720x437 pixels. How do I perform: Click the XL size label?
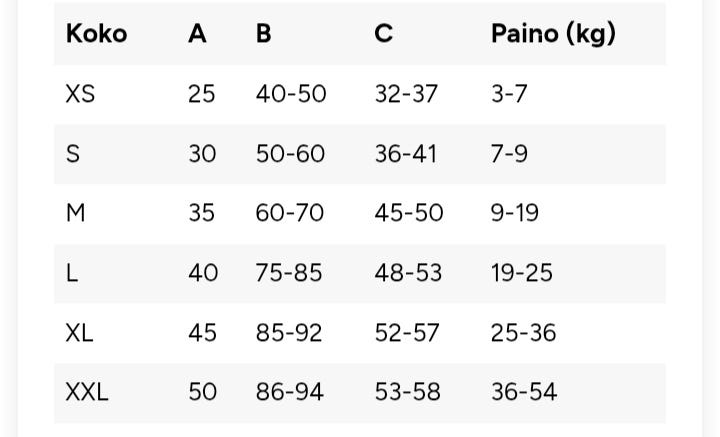79,333
